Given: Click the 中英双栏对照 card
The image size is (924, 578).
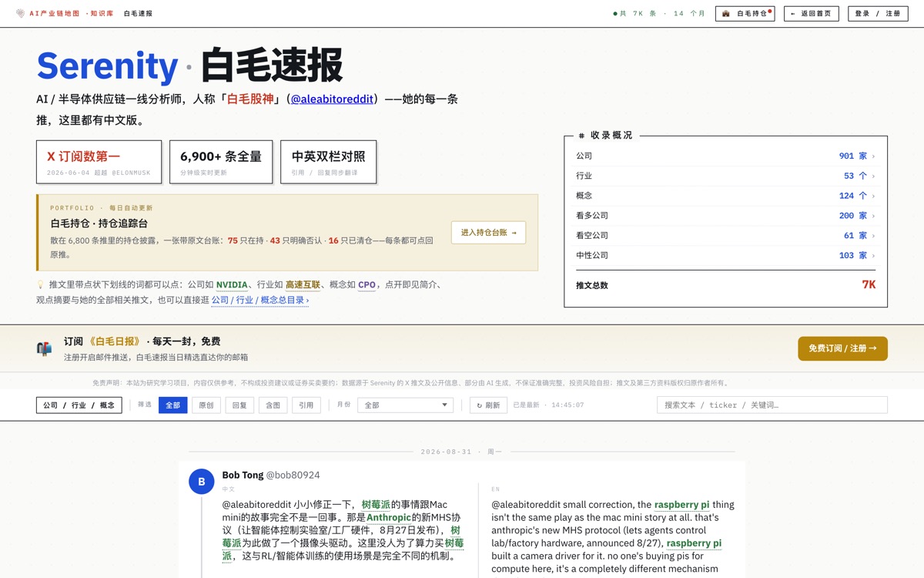Looking at the screenshot, I should click(328, 162).
